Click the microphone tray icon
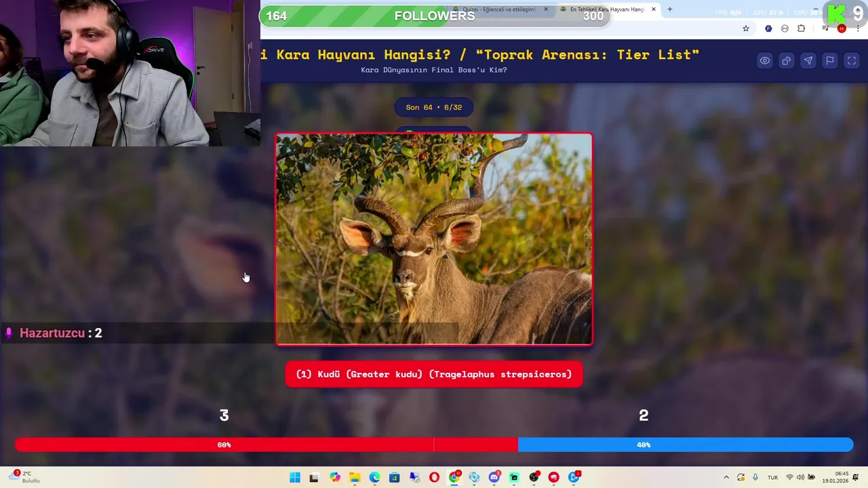 coord(755,478)
